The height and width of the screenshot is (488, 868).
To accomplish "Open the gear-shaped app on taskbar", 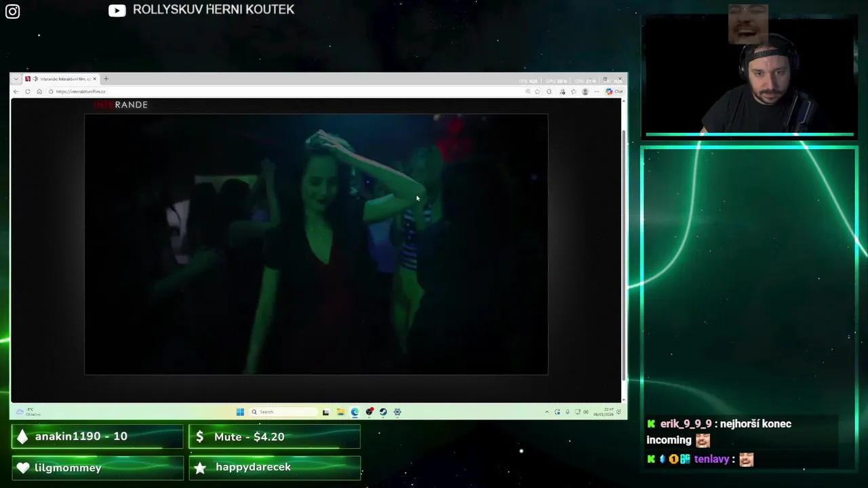I will [x=397, y=411].
